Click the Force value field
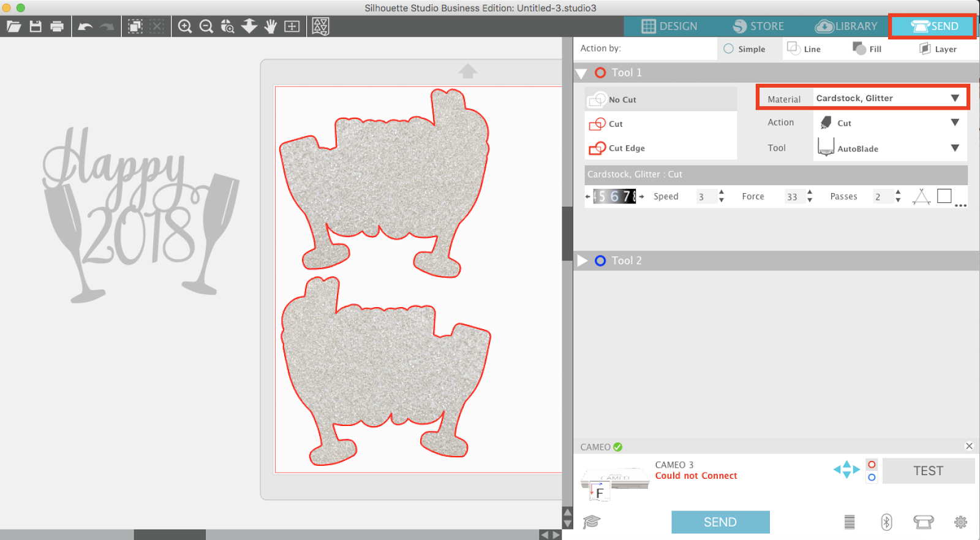The height and width of the screenshot is (540, 980). [793, 196]
